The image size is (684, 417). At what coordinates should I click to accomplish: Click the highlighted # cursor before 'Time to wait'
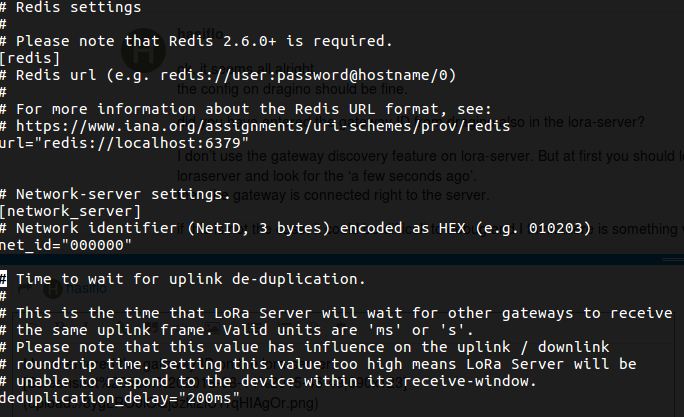(3, 279)
